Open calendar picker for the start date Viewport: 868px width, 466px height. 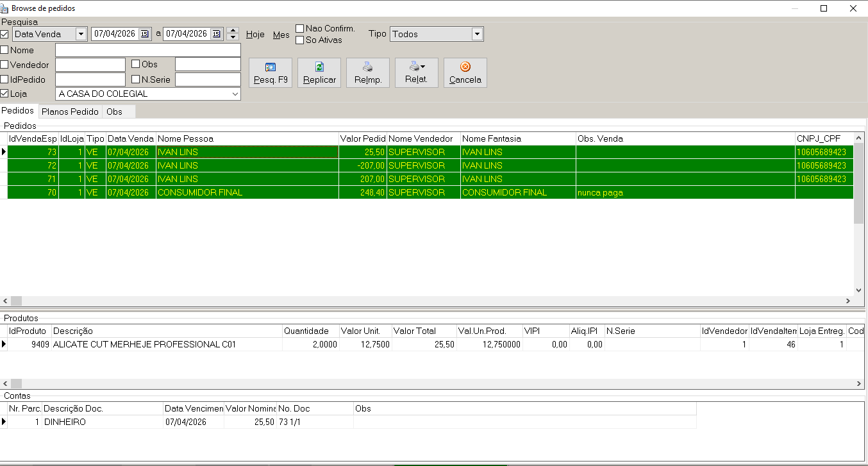tap(144, 34)
